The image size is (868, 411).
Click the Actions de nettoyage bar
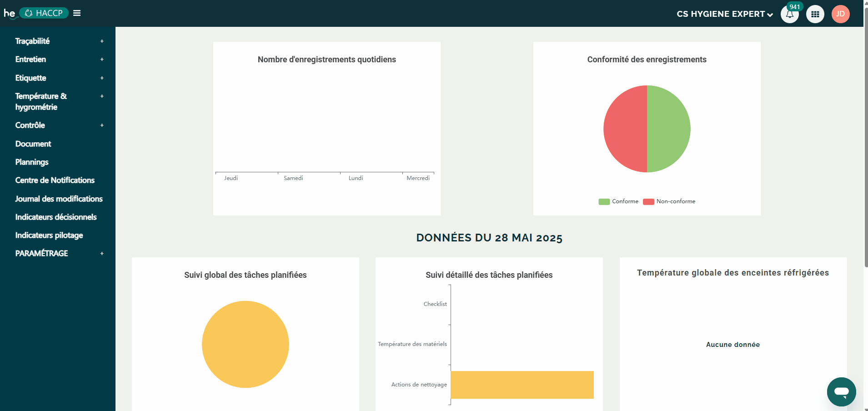522,385
